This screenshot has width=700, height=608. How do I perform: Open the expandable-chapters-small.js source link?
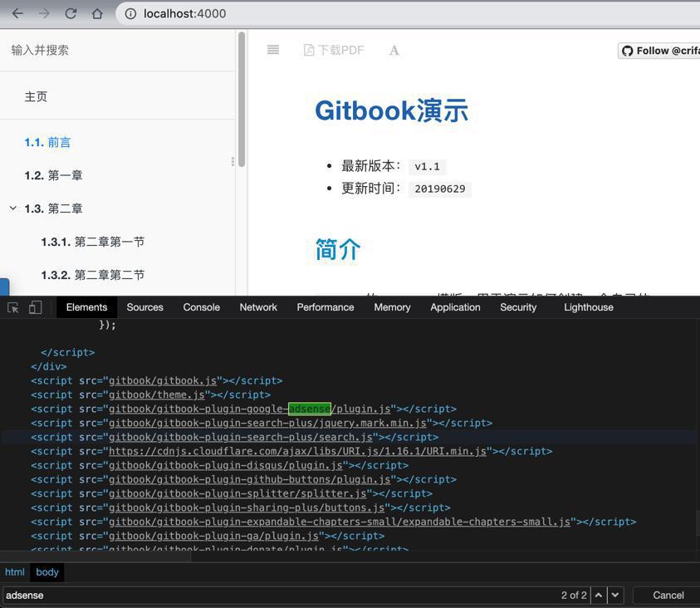click(340, 522)
